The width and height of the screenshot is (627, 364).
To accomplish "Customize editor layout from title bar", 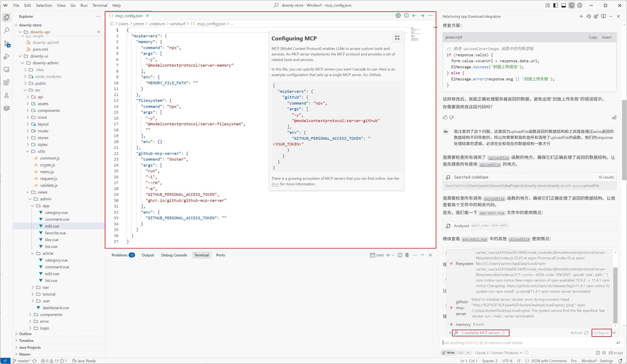I will click(x=548, y=5).
